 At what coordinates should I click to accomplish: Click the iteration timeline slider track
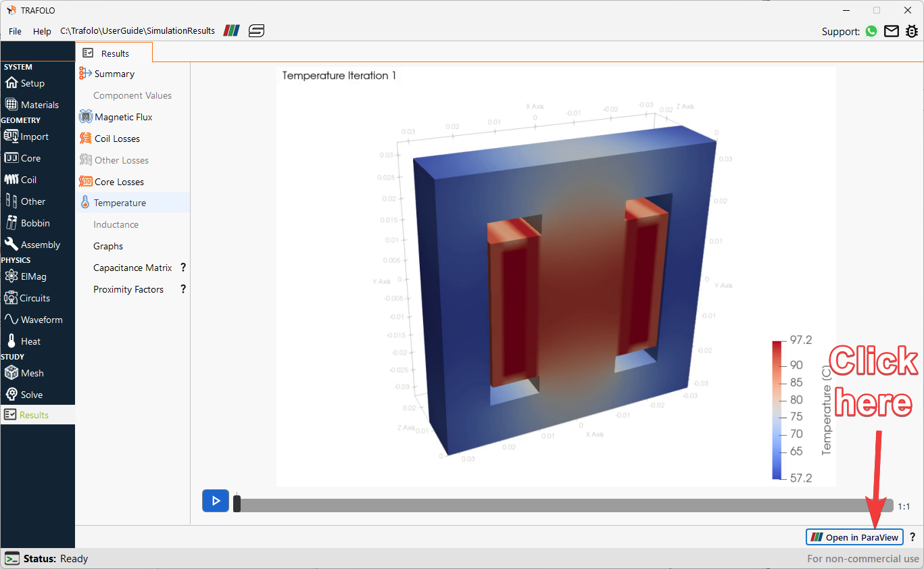tap(563, 505)
